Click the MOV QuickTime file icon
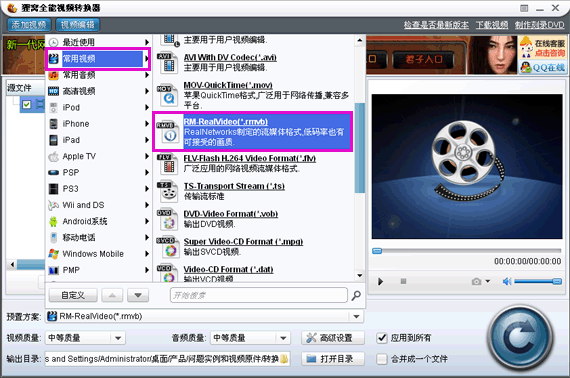Image resolution: width=570 pixels, height=378 pixels. [168, 95]
